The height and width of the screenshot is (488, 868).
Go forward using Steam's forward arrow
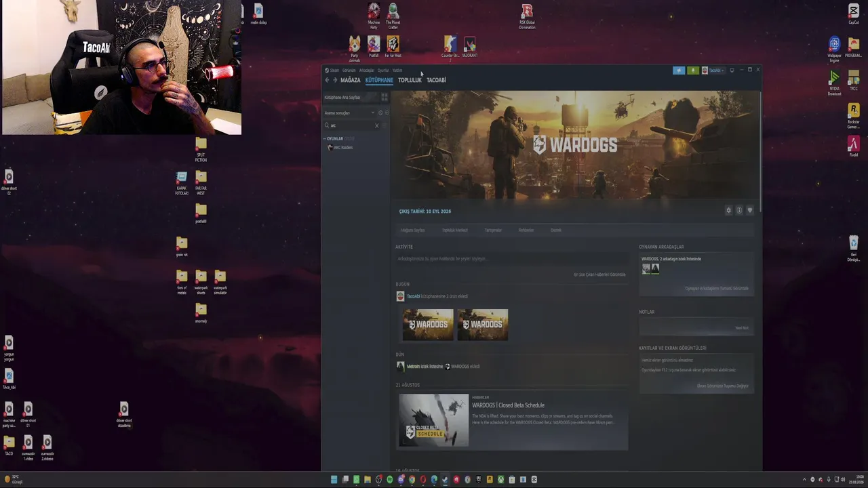[x=335, y=80]
